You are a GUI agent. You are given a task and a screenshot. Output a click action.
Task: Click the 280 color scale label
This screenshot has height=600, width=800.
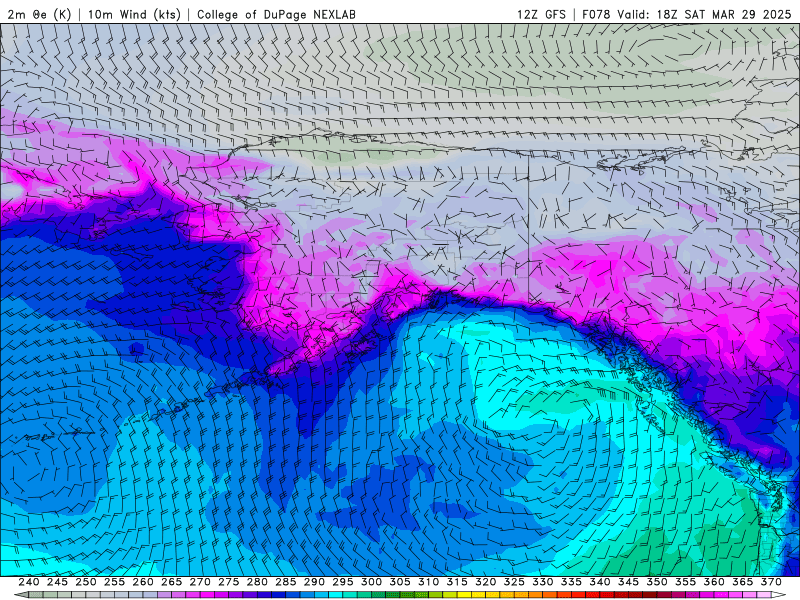pyautogui.click(x=257, y=582)
